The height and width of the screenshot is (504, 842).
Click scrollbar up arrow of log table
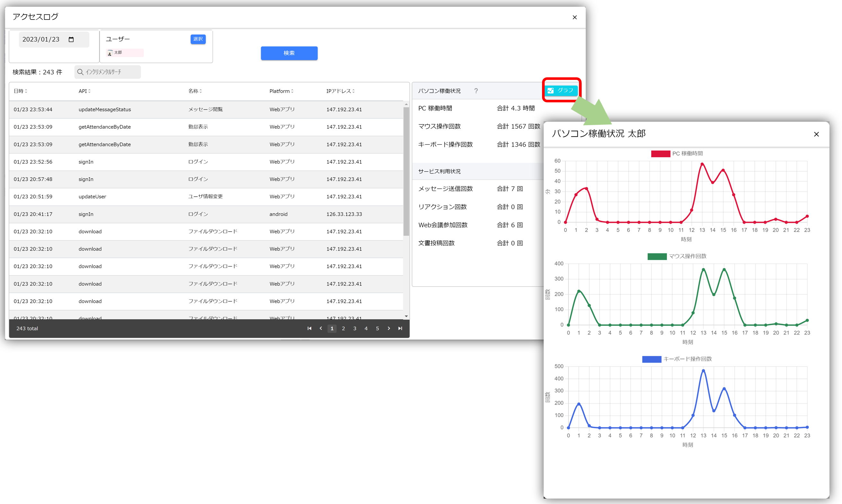click(x=406, y=104)
